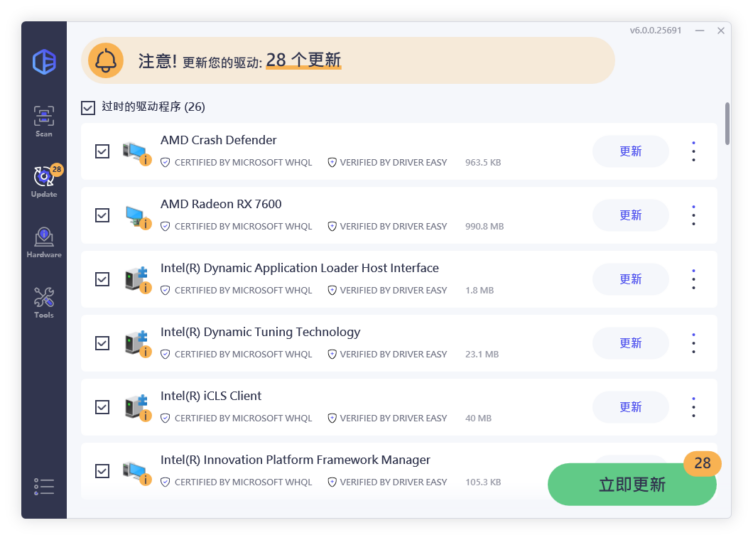Open the Update section with 28 badge

click(44, 180)
